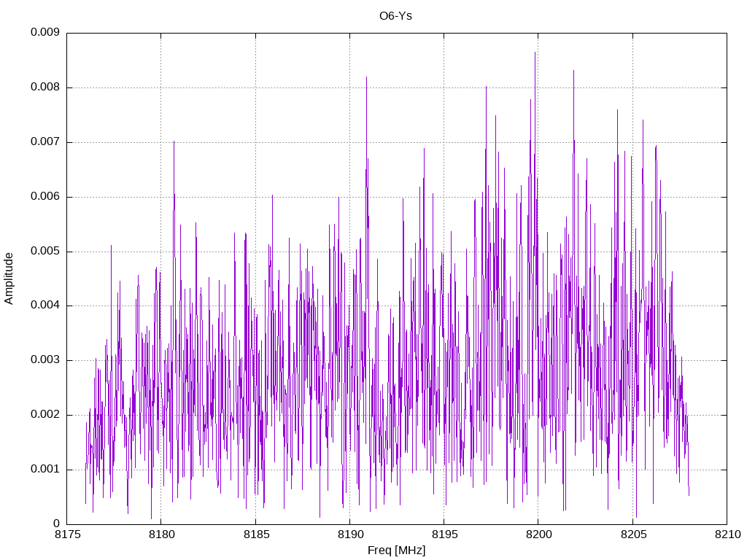This screenshot has height=560, width=747.
Task: Click the 0.003 y-axis tick label
Action: [45, 360]
